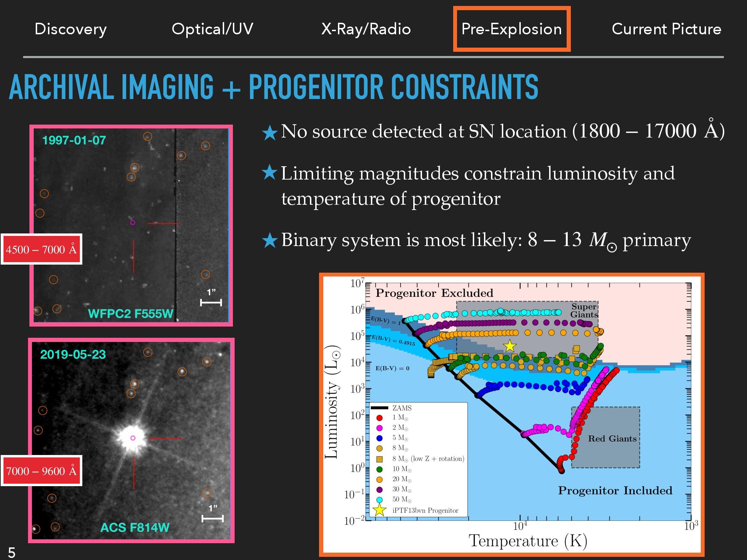This screenshot has width=747, height=560.
Task: Open the Discovery section tab
Action: 71,29
